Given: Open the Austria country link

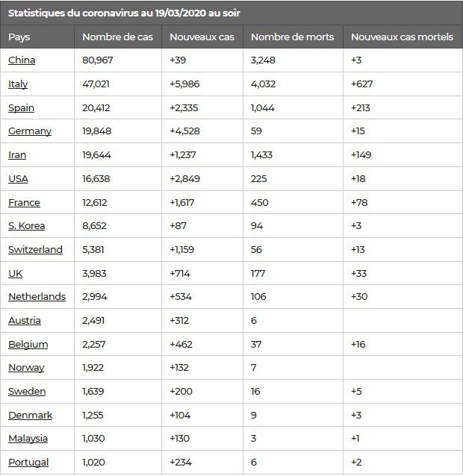Looking at the screenshot, I should (x=25, y=321).
